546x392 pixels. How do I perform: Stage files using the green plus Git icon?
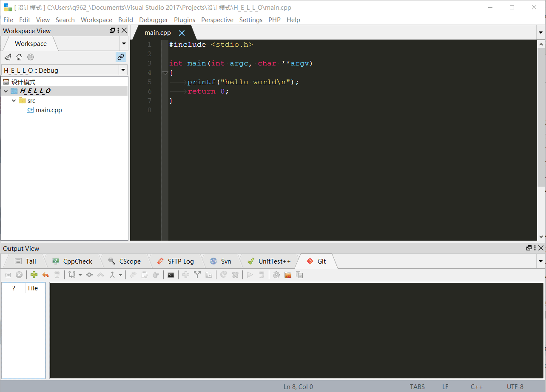pyautogui.click(x=34, y=274)
